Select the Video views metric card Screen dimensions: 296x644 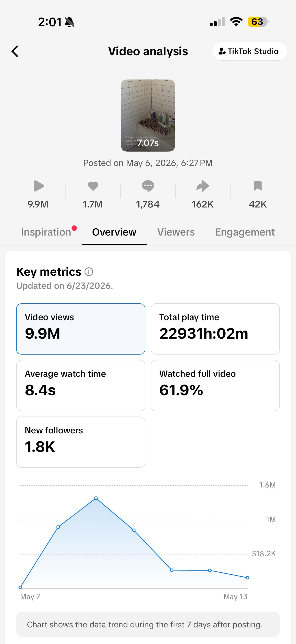coord(81,329)
